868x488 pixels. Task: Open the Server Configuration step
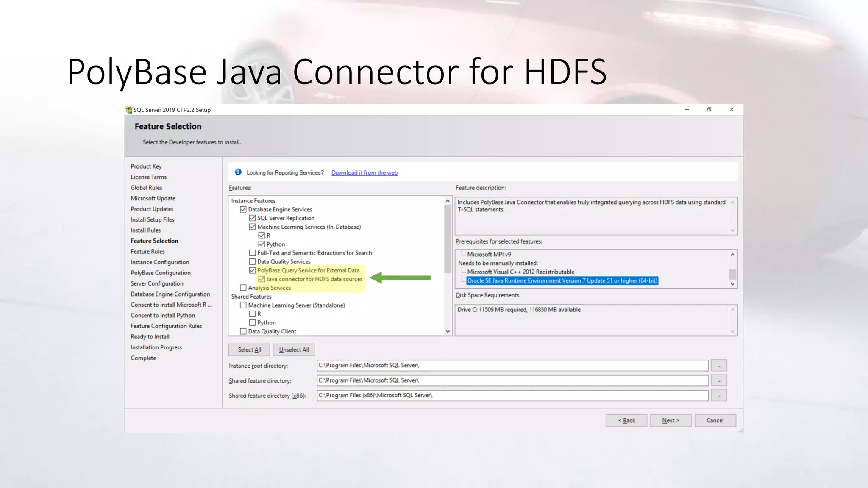pos(157,283)
